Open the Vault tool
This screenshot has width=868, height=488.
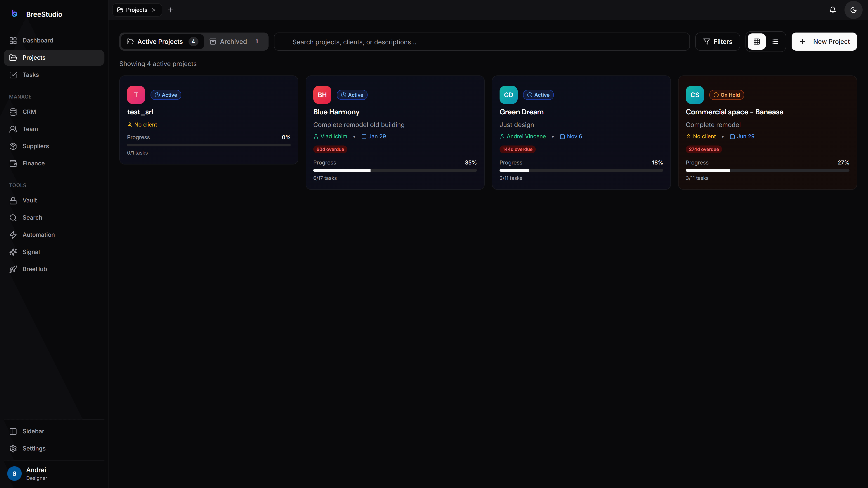click(x=54, y=200)
